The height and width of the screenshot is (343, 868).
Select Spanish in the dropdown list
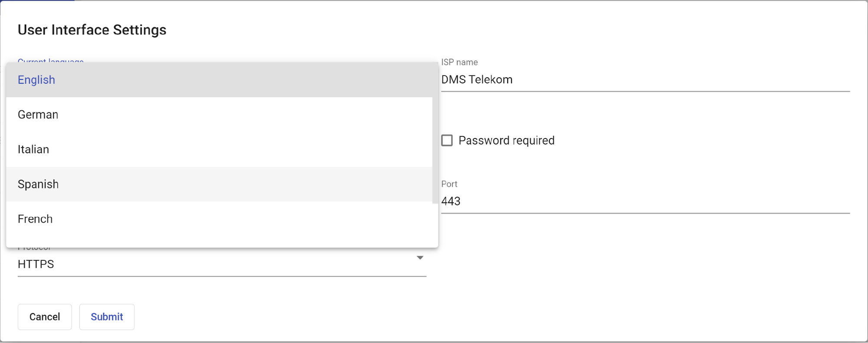(x=38, y=184)
